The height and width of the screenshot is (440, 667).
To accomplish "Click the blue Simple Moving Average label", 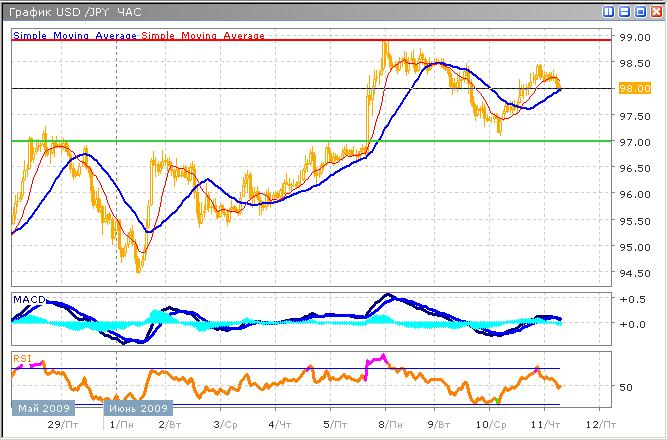I will [74, 35].
